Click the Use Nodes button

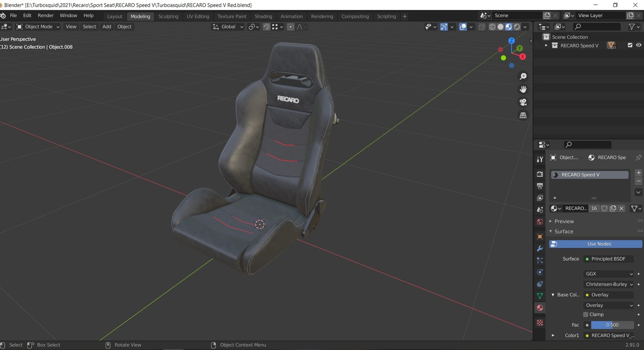(x=596, y=244)
